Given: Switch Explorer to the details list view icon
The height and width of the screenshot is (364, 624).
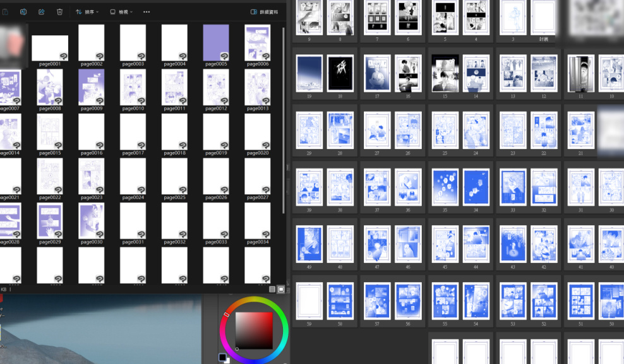Looking at the screenshot, I should (x=272, y=290).
